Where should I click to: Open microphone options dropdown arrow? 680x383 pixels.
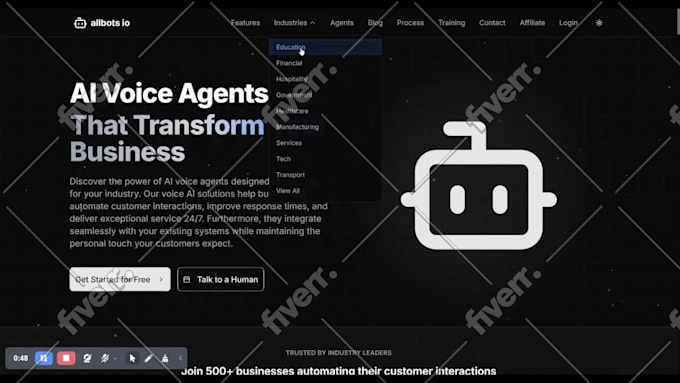click(x=115, y=358)
